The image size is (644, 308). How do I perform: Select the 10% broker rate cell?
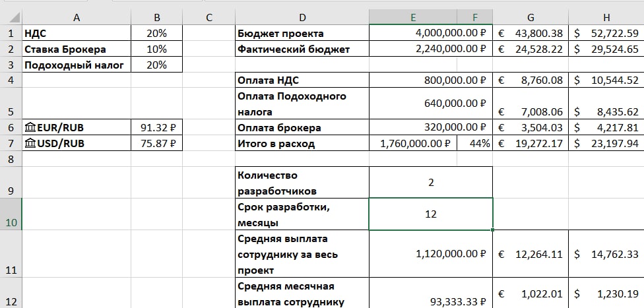tap(157, 49)
